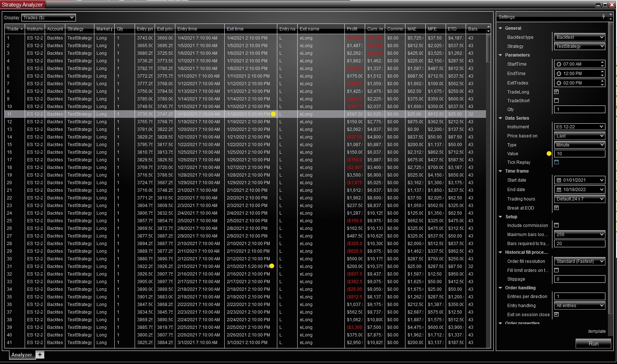Enable Include commission checkbox
Viewport: 617px width, 364px height.
click(556, 226)
